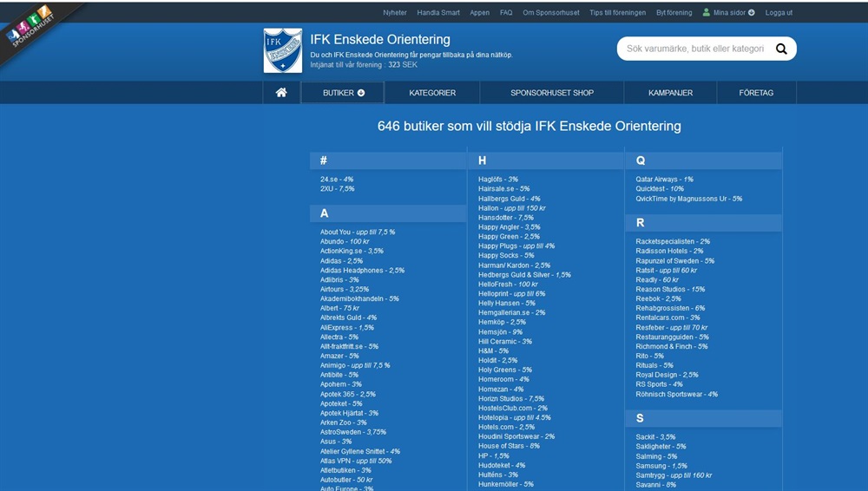
Task: Open the H&M store link
Action: coord(493,350)
